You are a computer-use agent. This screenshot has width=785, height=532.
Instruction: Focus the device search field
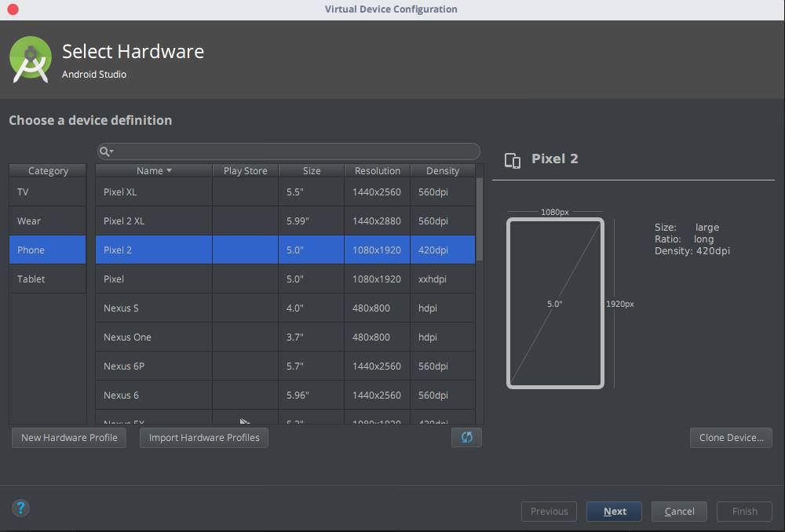point(289,151)
